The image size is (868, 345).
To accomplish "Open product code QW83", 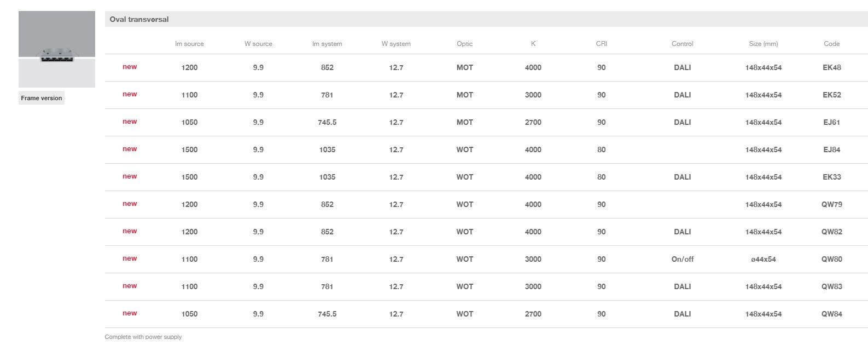I will tap(831, 286).
